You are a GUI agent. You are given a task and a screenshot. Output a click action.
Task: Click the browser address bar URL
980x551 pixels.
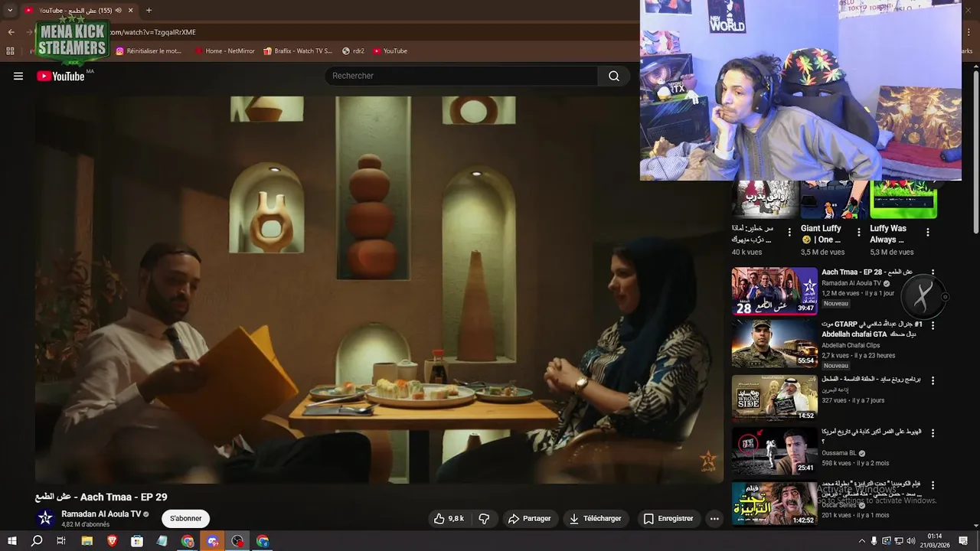pos(153,32)
